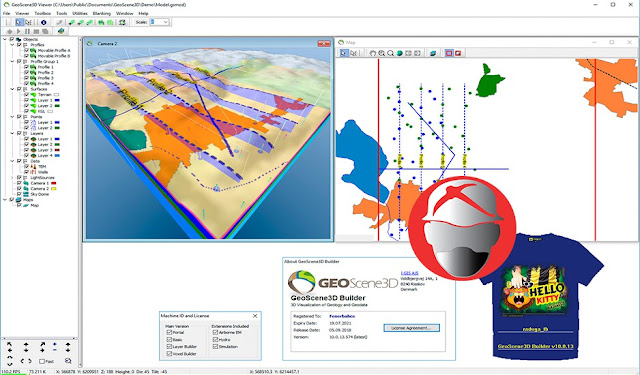Open the Viewer menu
Screen dimensions: 640x375
(x=22, y=13)
